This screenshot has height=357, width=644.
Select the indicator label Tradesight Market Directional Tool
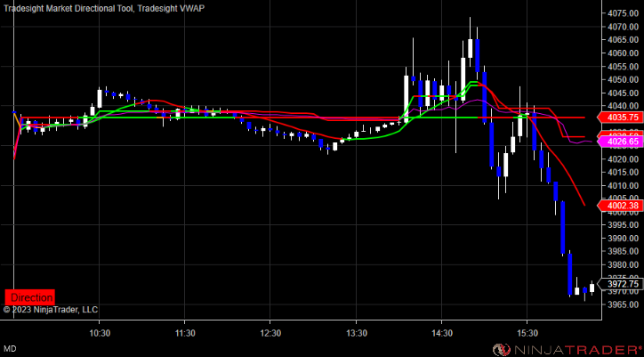click(x=68, y=7)
